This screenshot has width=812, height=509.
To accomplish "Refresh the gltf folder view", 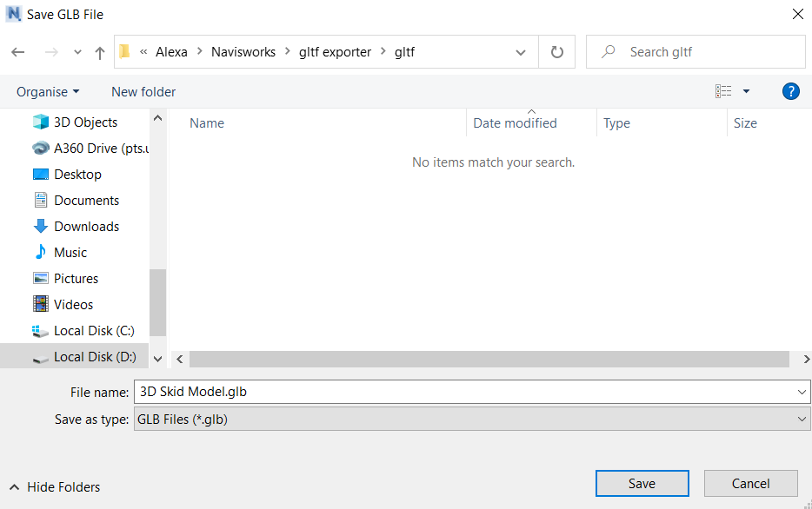I will click(x=557, y=52).
